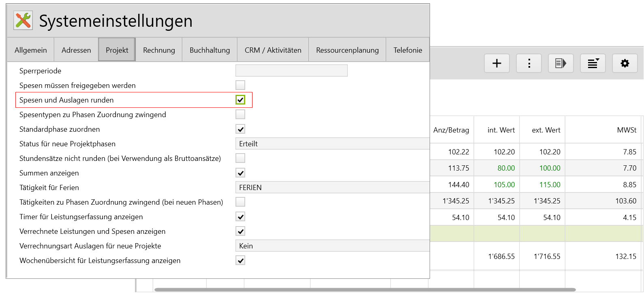Switch to the Rechnung tab
The width and height of the screenshot is (644, 293).
(x=159, y=50)
